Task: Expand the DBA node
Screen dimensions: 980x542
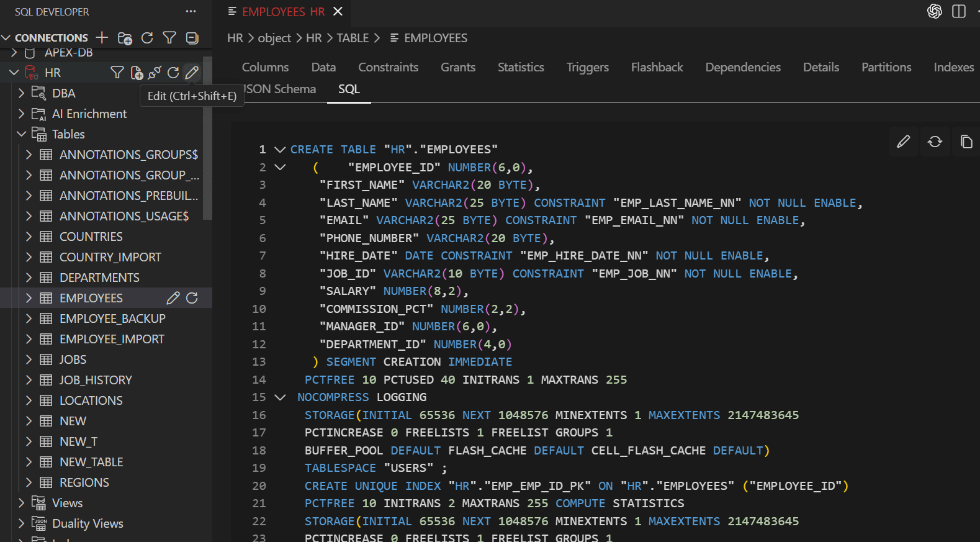Action: click(21, 93)
